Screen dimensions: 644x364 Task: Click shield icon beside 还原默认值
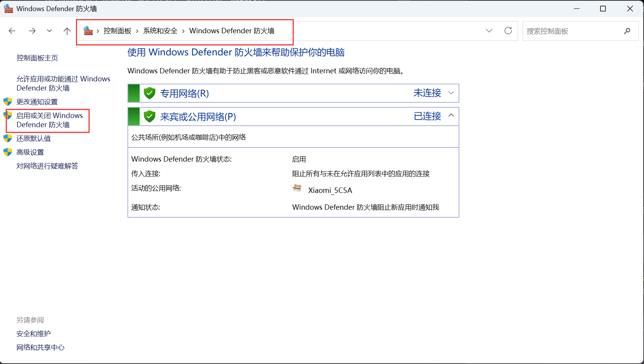(8, 138)
